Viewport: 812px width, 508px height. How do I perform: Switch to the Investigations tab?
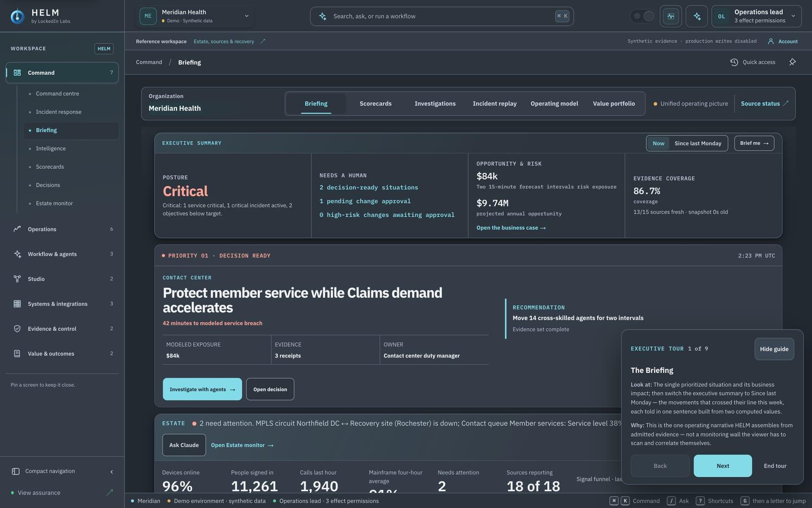[x=435, y=104]
